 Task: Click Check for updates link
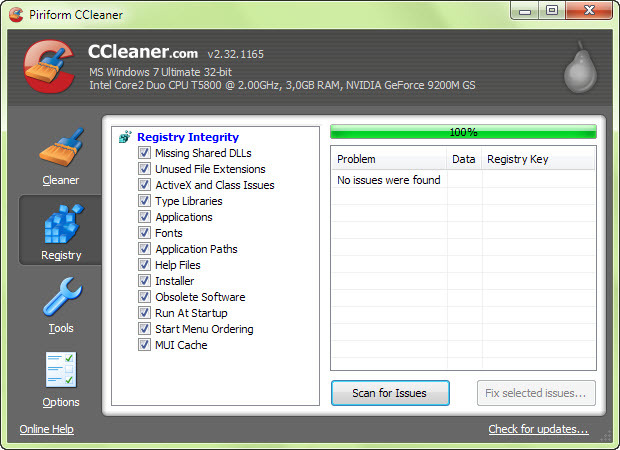[538, 429]
